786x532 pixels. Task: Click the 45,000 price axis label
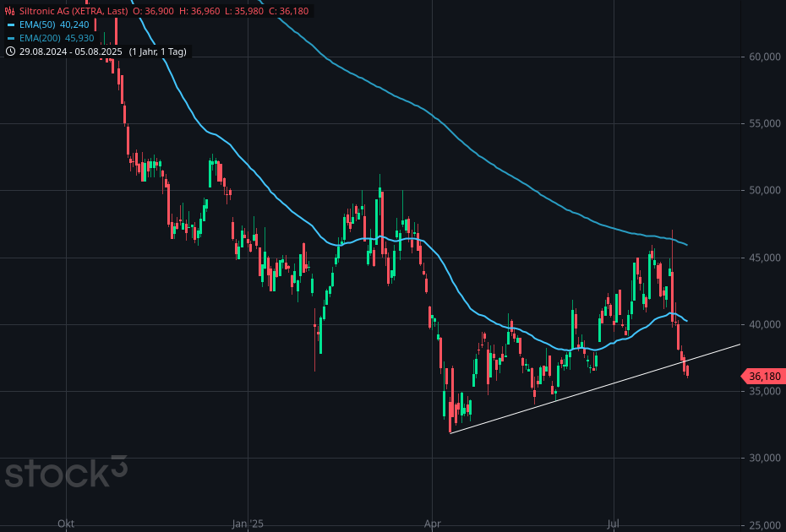pos(763,258)
